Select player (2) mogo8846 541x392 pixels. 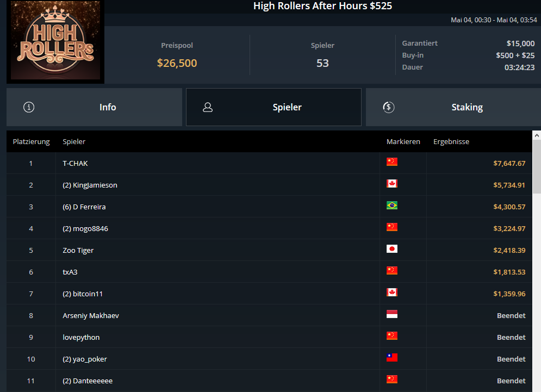tap(85, 228)
